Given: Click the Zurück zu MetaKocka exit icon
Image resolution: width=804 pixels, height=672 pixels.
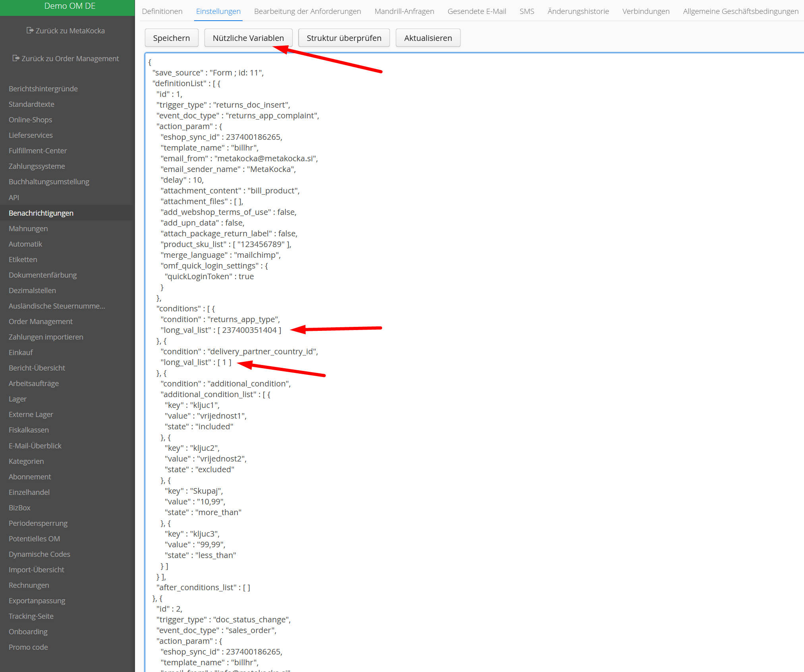Looking at the screenshot, I should [30, 31].
